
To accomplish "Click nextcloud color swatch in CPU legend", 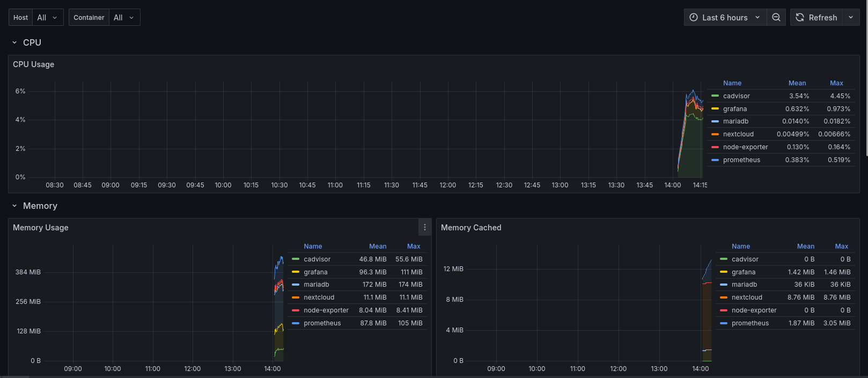I will click(x=715, y=134).
